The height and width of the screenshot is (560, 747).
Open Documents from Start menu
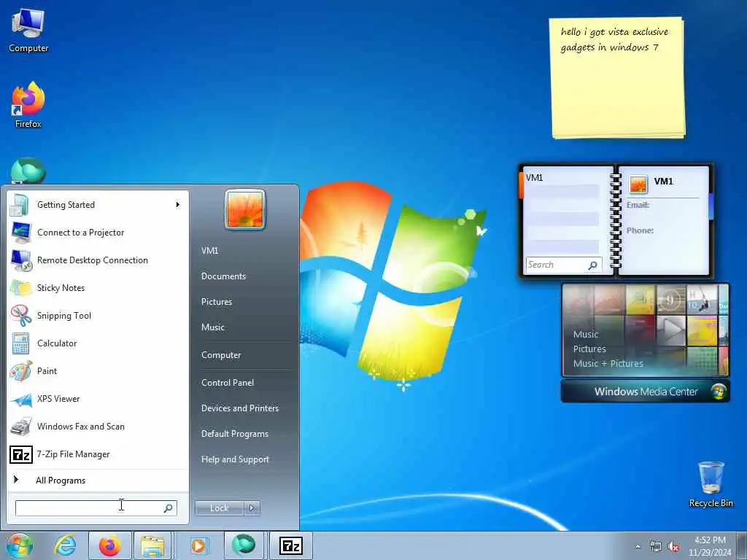tap(223, 276)
